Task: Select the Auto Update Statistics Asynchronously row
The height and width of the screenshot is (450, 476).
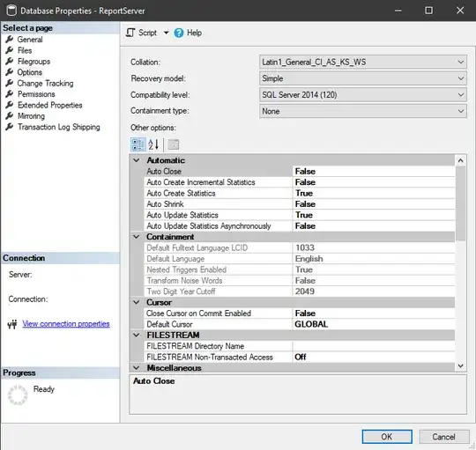Action: (300, 226)
